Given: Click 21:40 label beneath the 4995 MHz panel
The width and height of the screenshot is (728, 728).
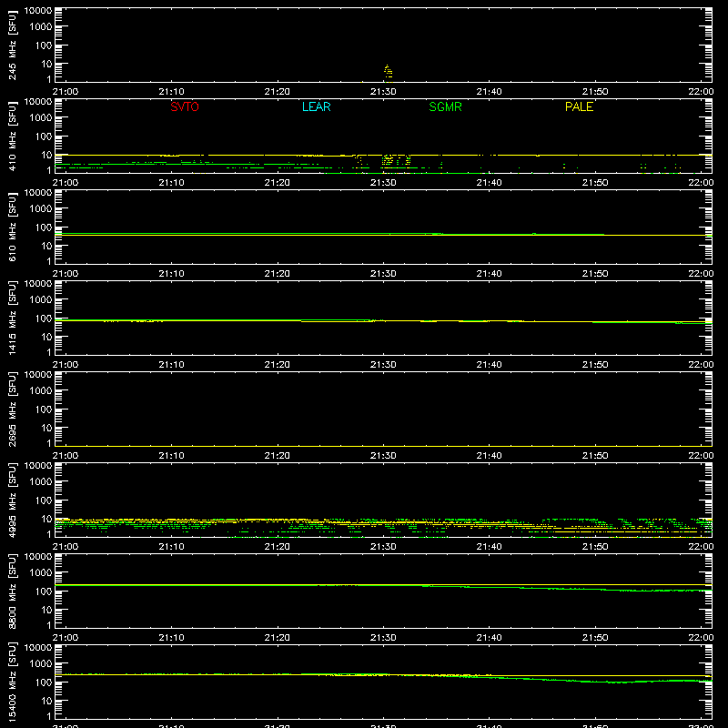Looking at the screenshot, I should 489,547.
